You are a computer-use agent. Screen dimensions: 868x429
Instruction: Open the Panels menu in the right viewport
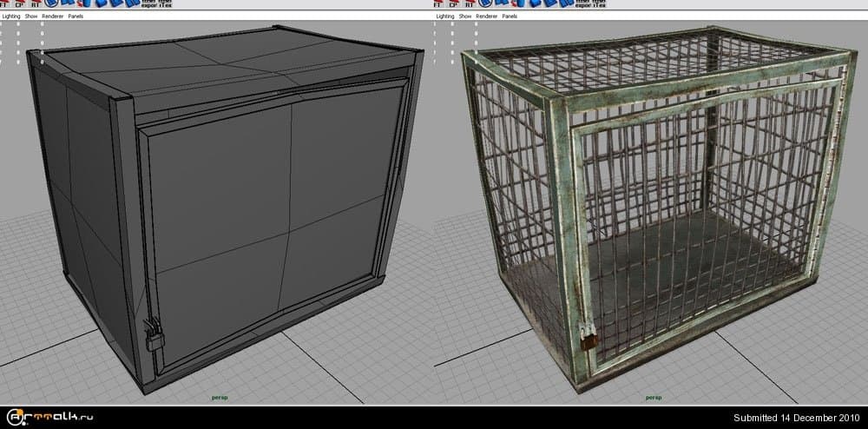click(x=510, y=16)
